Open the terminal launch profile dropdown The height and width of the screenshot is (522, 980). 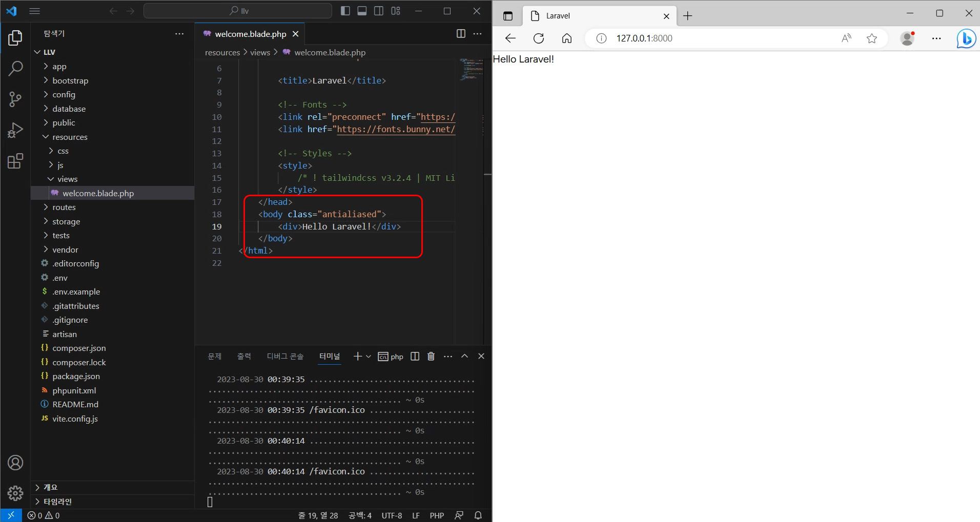[369, 357]
